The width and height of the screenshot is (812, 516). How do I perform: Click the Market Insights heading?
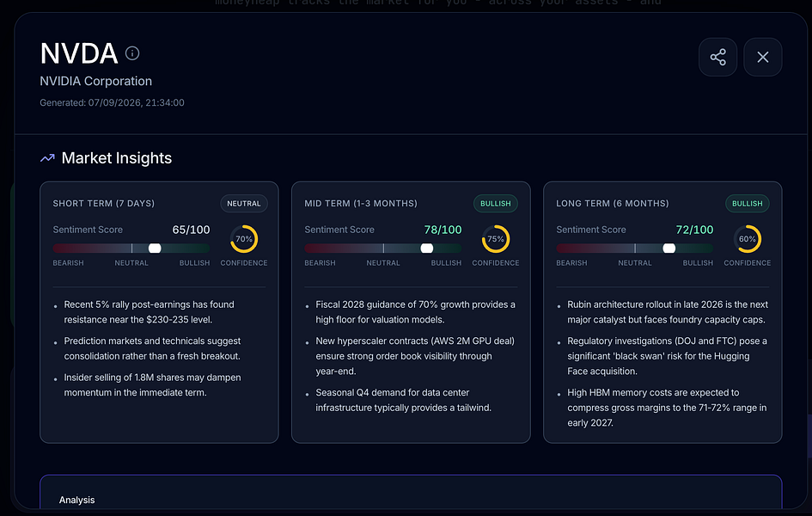[x=117, y=158]
